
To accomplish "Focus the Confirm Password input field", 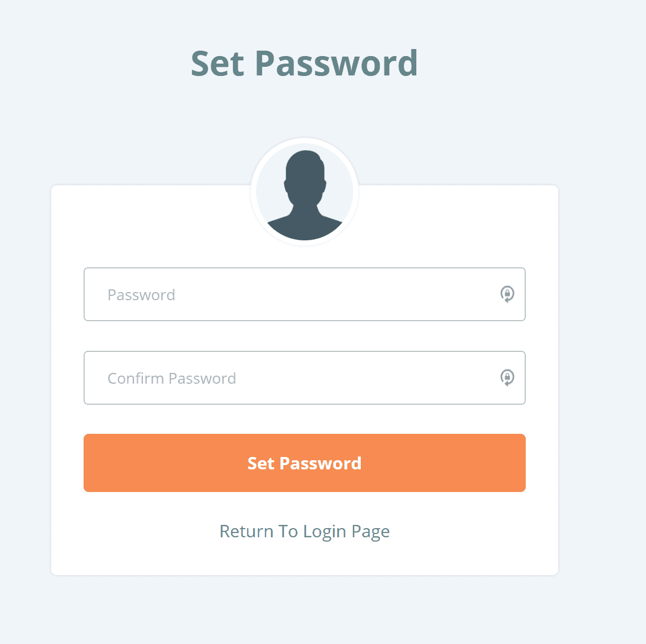I will (305, 378).
